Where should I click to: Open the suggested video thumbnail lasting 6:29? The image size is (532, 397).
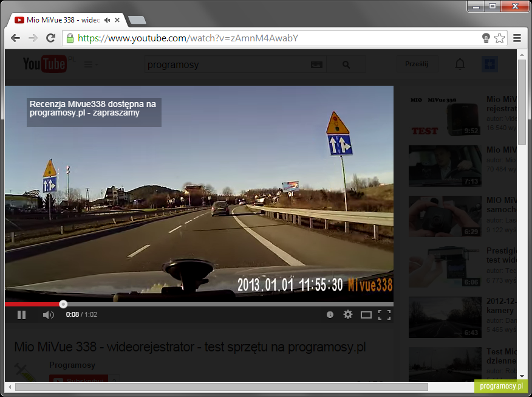pyautogui.click(x=445, y=216)
